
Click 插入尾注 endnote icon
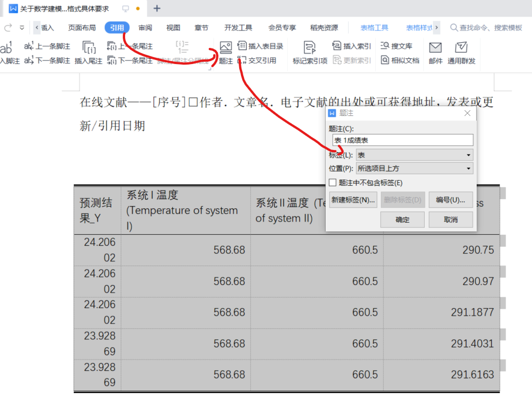click(x=88, y=53)
